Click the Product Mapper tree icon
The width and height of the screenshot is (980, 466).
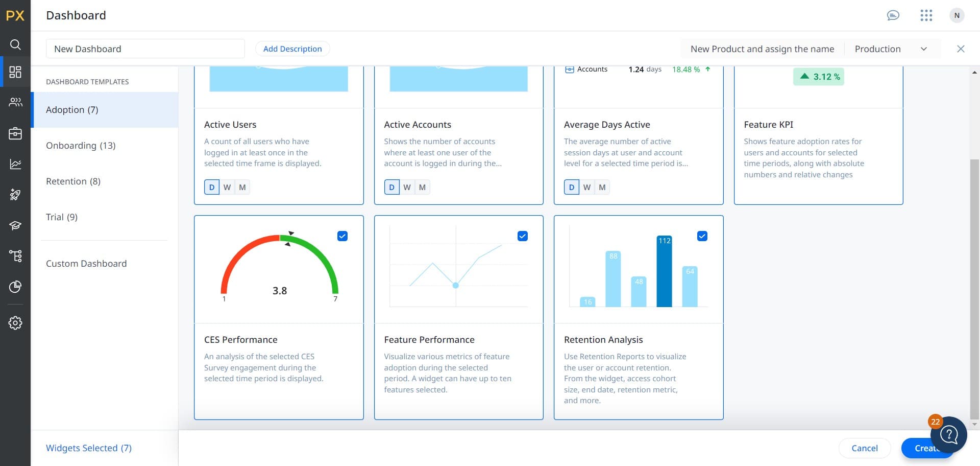(15, 256)
